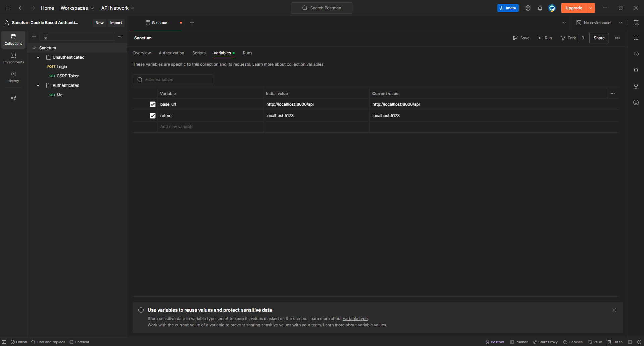Uncheck the base_url variable checkbox
Image resolution: width=644 pixels, height=346 pixels.
(153, 104)
